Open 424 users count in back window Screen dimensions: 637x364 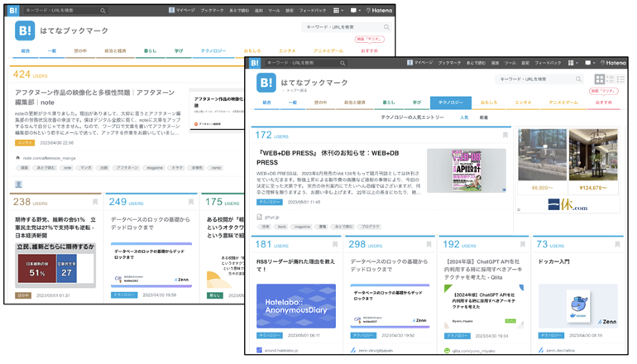(30, 74)
